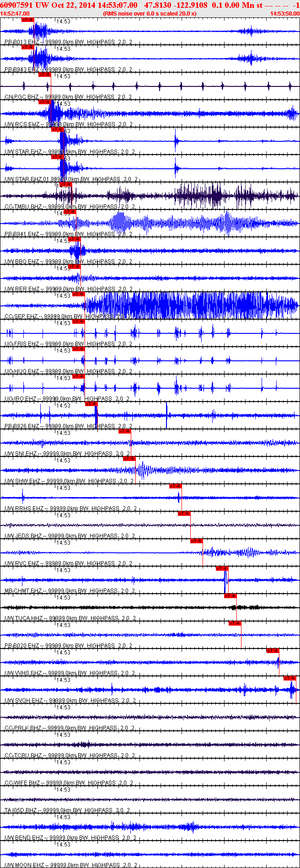Click the event ID 60907591 in header

click(16, 5)
